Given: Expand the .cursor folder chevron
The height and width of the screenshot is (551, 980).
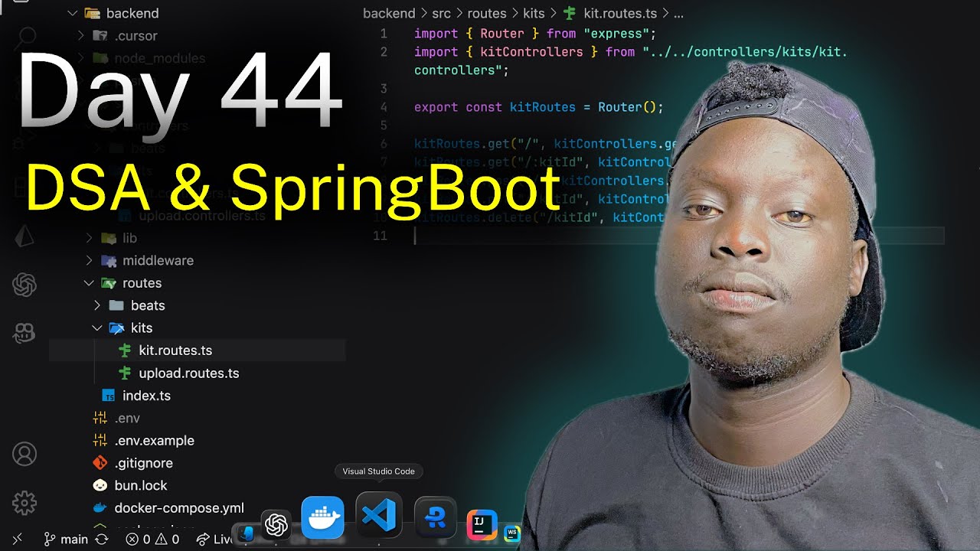Looking at the screenshot, I should (81, 36).
